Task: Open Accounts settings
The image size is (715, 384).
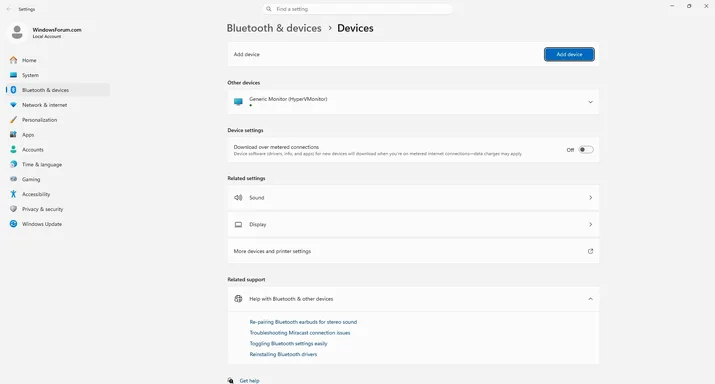Action: 58,150
